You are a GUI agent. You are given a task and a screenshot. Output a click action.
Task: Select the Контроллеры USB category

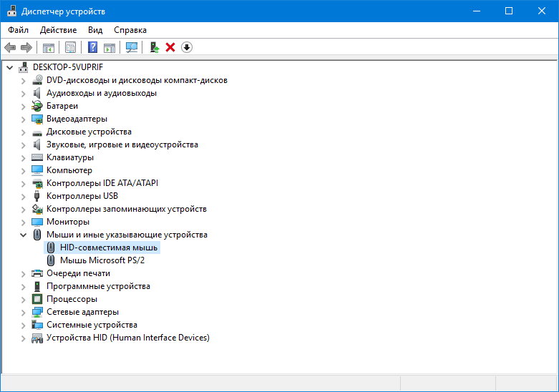tap(82, 196)
